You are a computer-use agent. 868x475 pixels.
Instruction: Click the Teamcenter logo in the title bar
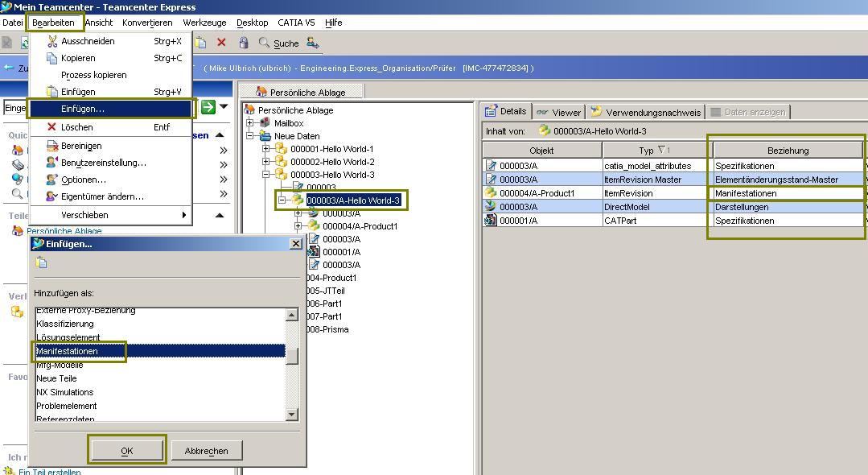click(x=6, y=6)
